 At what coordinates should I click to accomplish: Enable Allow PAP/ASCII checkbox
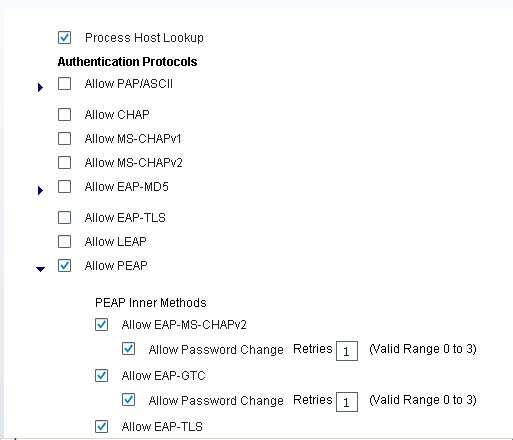[x=64, y=84]
